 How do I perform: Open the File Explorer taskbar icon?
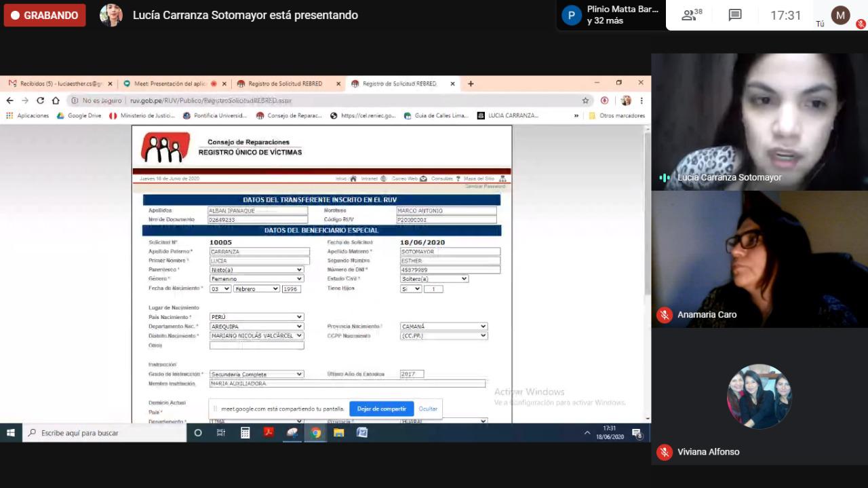click(x=339, y=432)
